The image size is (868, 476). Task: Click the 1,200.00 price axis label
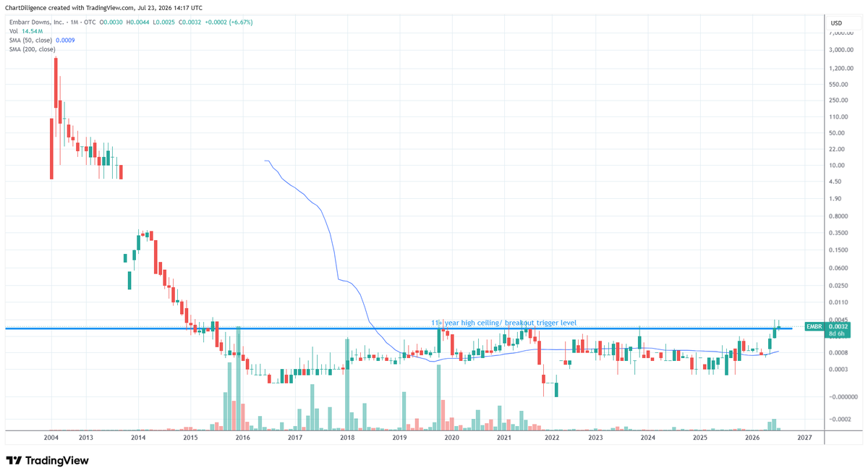(x=841, y=68)
